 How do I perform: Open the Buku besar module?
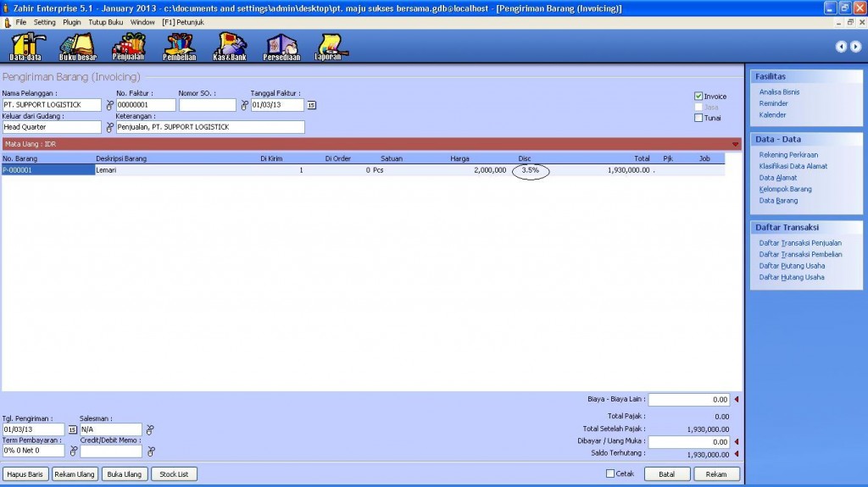[x=78, y=47]
